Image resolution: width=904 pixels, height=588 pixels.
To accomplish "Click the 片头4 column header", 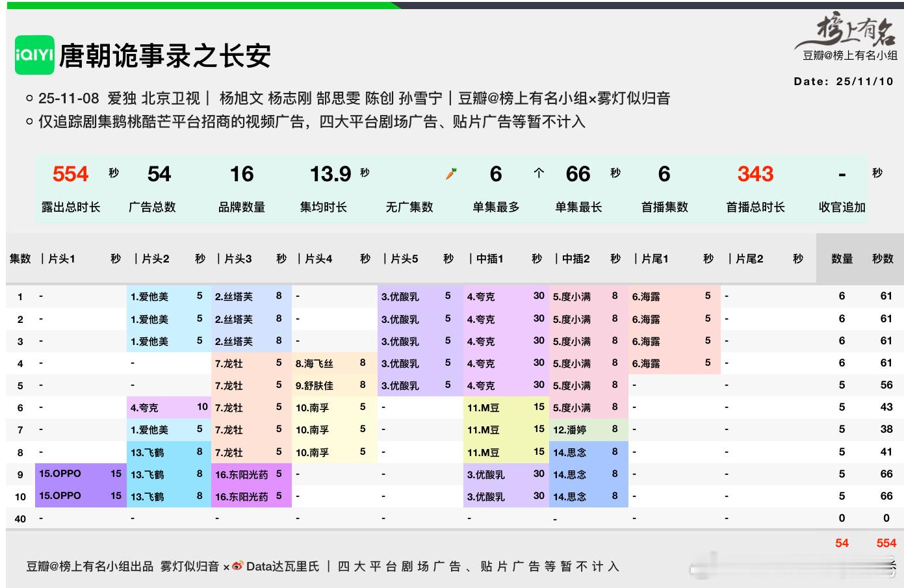I will tap(318, 259).
